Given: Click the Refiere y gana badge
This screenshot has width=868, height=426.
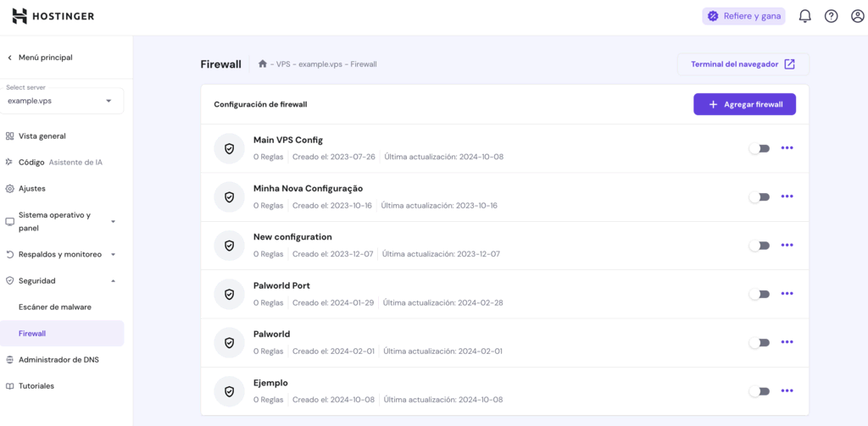Looking at the screenshot, I should 743,16.
